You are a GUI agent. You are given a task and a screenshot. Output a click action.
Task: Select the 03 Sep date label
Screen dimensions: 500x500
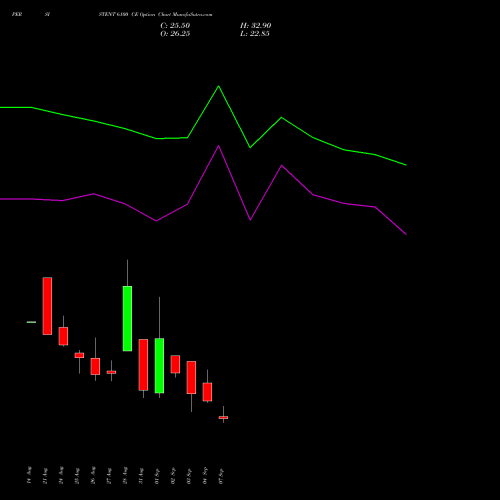point(189,476)
